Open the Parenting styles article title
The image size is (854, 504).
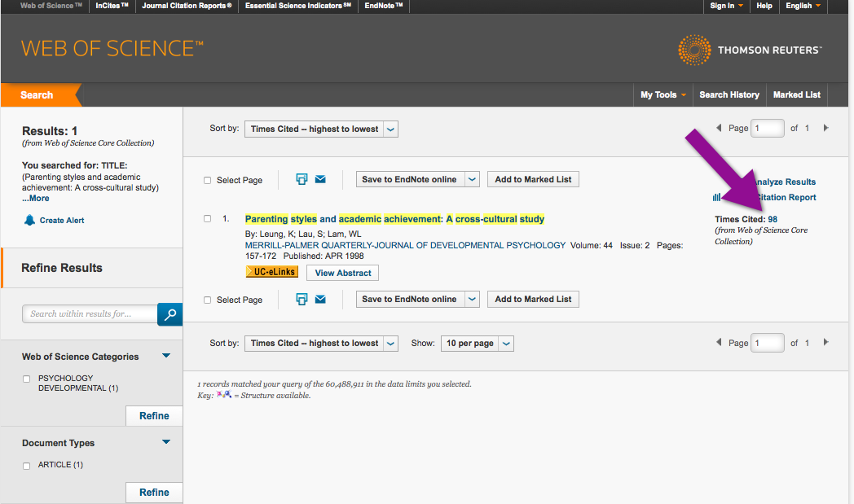coord(395,219)
